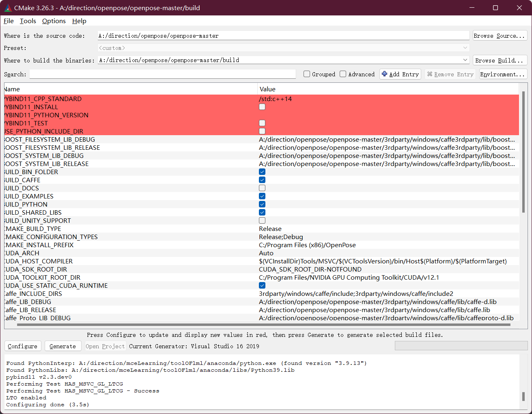Screen dimensions: 532x414
Task: Open the Environment settings button
Action: click(x=503, y=74)
